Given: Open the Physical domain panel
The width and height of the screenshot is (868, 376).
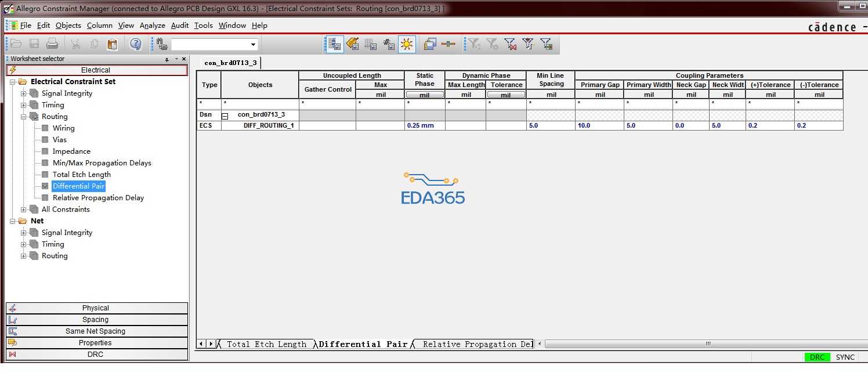Looking at the screenshot, I should 97,308.
